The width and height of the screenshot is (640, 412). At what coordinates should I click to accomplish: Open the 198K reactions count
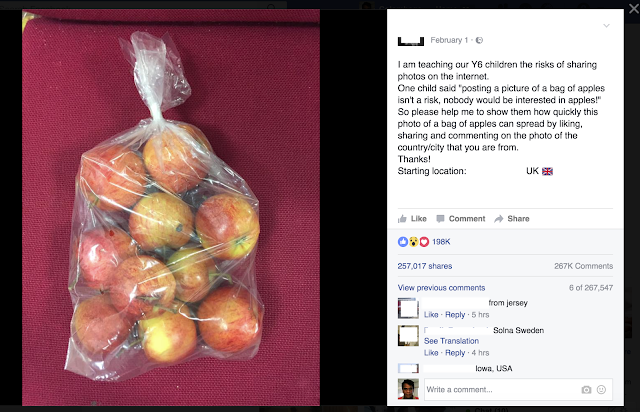coord(441,242)
